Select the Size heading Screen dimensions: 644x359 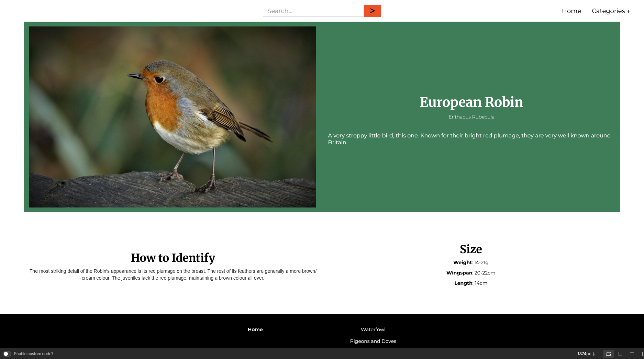point(471,249)
